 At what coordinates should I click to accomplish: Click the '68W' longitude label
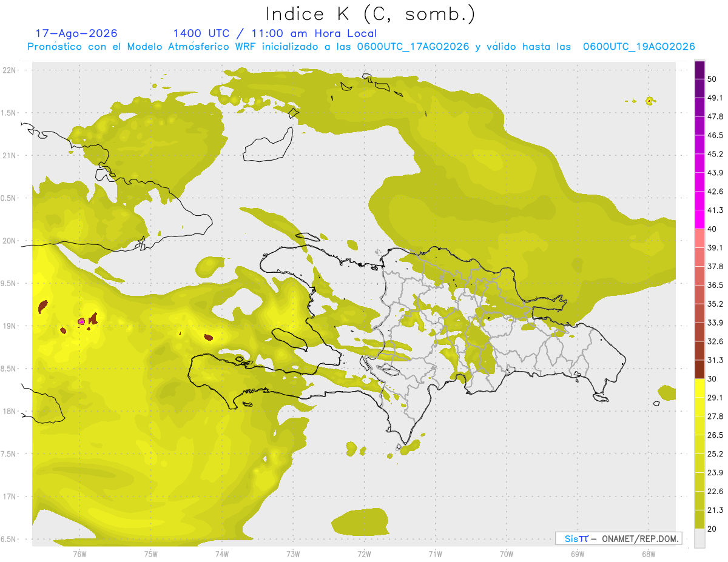pos(649,554)
